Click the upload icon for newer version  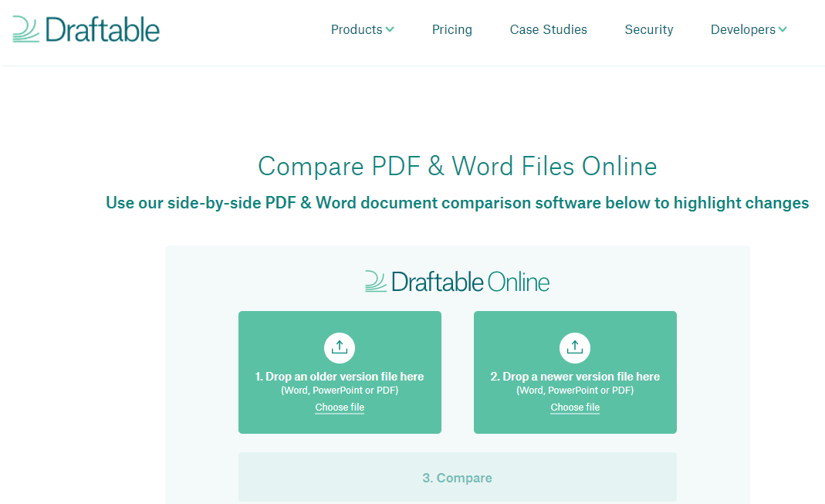tap(575, 347)
